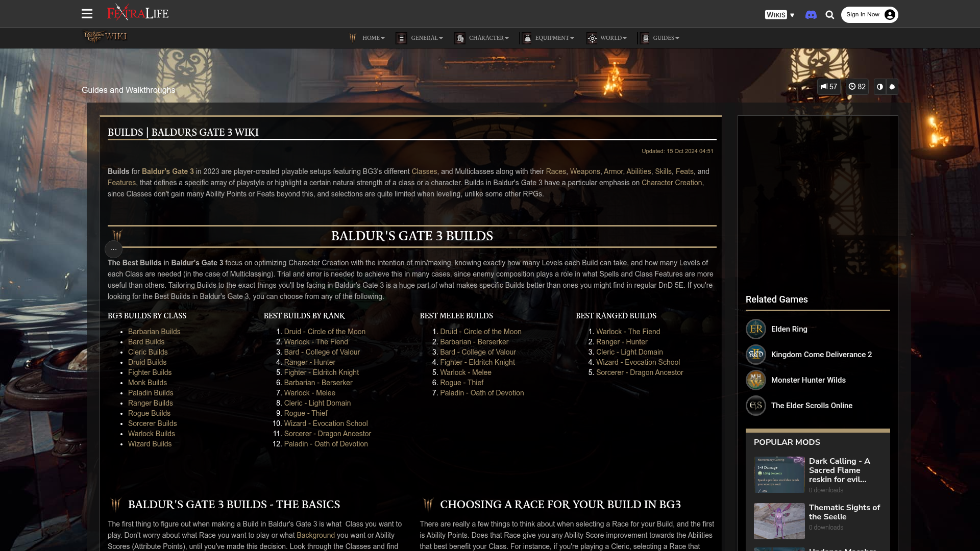The width and height of the screenshot is (980, 551).
Task: Click the history counter showing 82
Action: [857, 87]
